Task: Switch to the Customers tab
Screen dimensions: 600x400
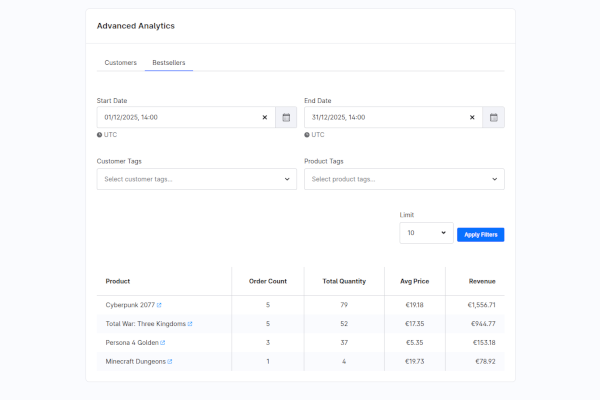Action: pyautogui.click(x=121, y=63)
